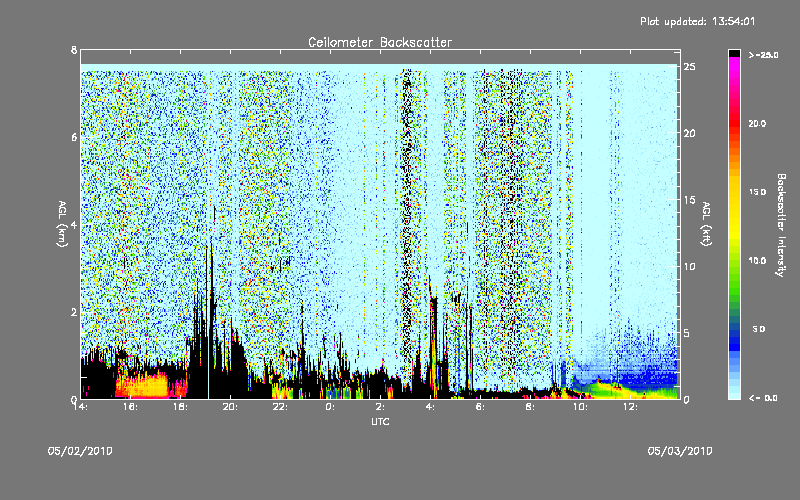800x500 pixels.
Task: Click the 20 kft label on right axis
Action: click(x=689, y=133)
